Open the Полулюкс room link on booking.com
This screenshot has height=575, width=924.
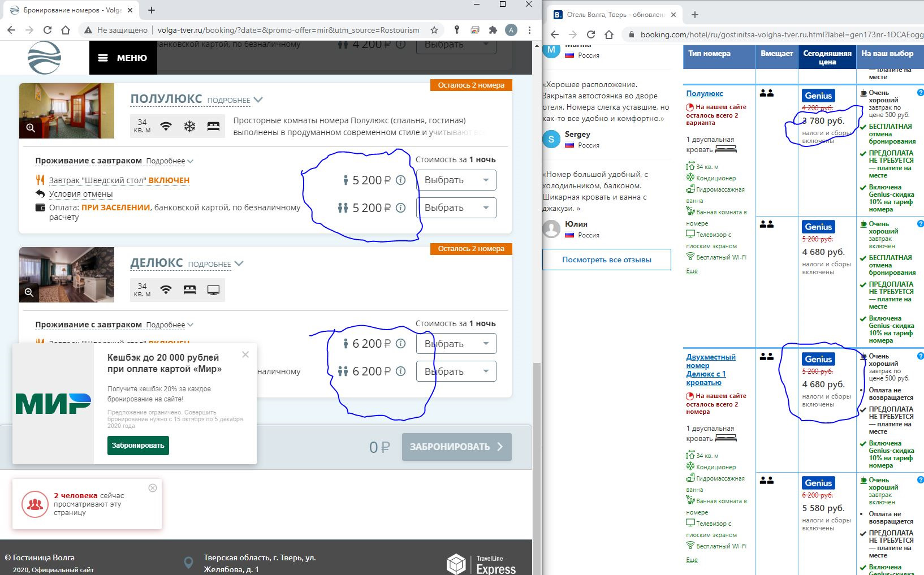pyautogui.click(x=704, y=94)
